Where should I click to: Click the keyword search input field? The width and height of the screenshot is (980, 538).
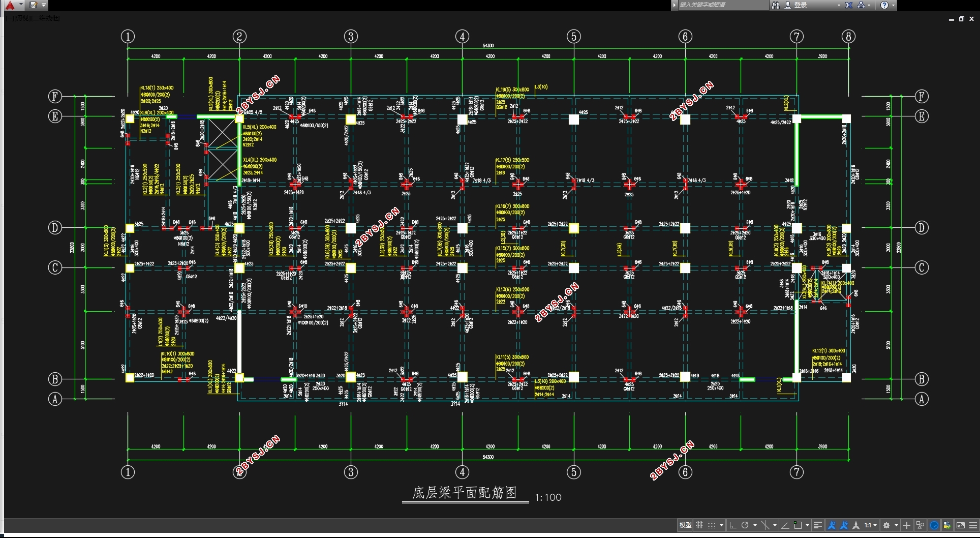(723, 5)
